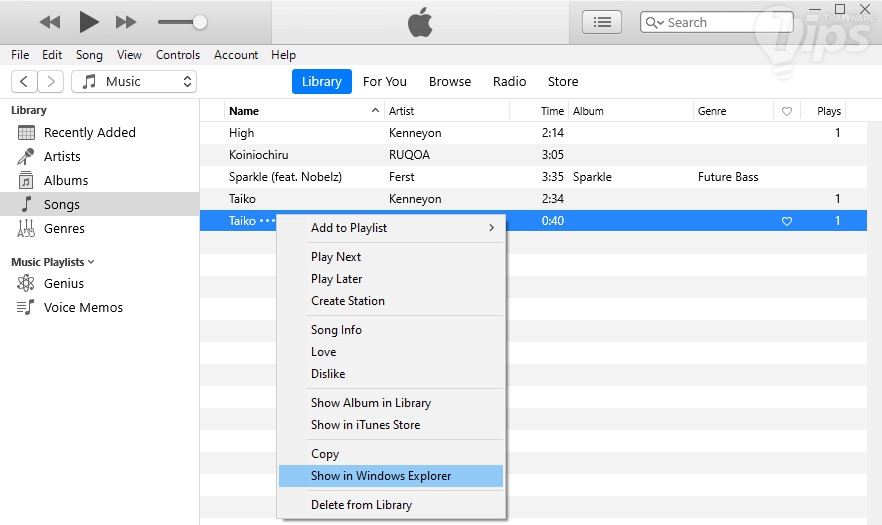882x525 pixels.
Task: Select the song Koiniochiru
Action: pyautogui.click(x=533, y=155)
